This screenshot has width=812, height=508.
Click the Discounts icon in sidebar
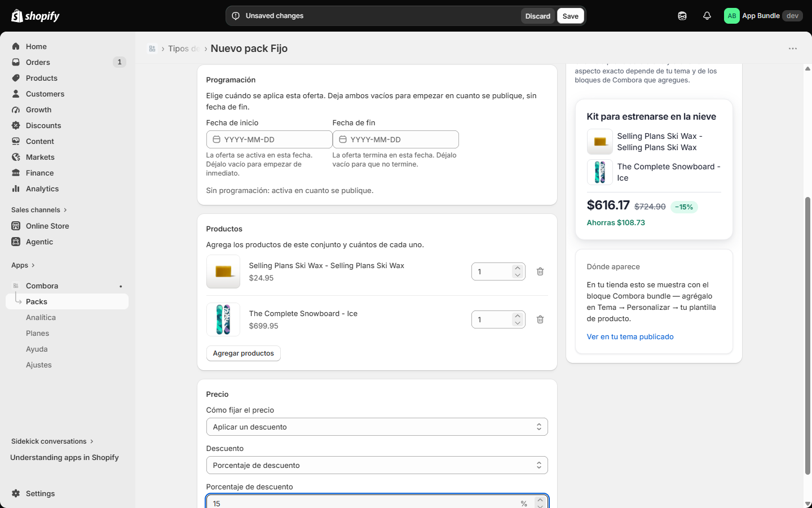coord(16,125)
